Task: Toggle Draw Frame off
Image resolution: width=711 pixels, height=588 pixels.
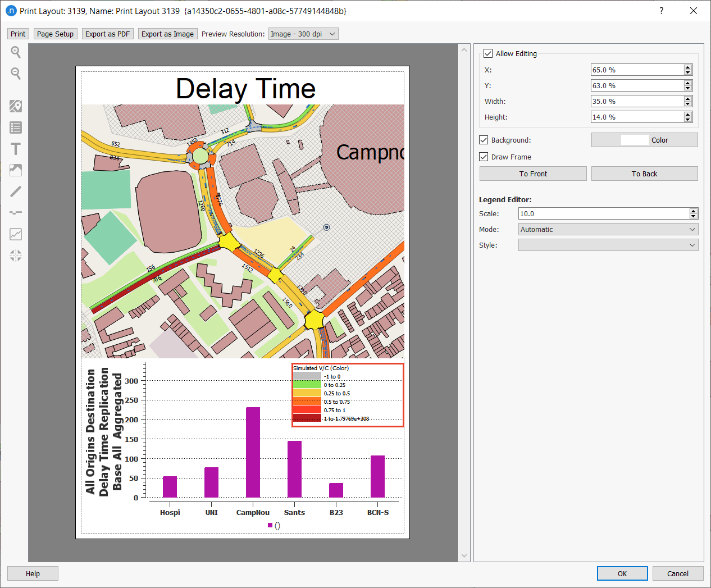Action: pos(484,157)
